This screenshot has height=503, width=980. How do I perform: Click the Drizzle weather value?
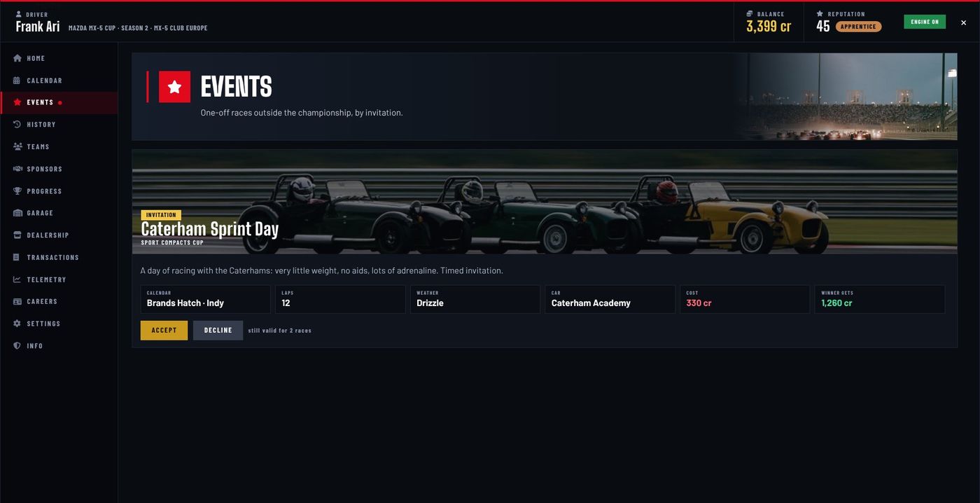click(430, 303)
